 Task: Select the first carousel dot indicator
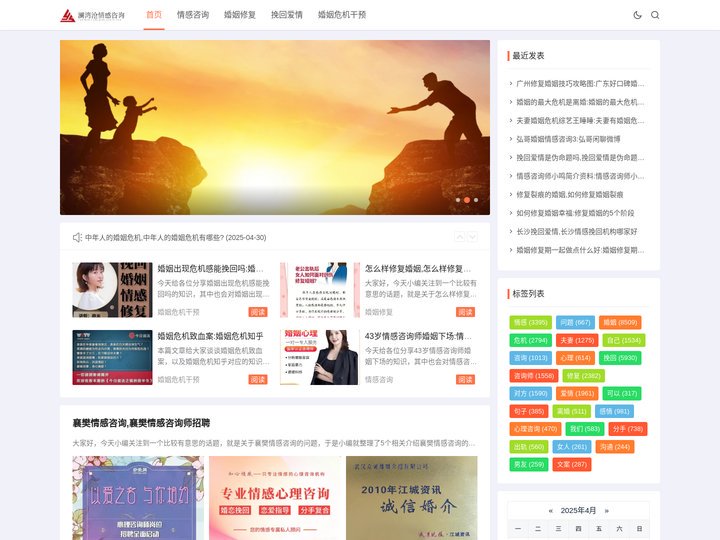point(458,200)
